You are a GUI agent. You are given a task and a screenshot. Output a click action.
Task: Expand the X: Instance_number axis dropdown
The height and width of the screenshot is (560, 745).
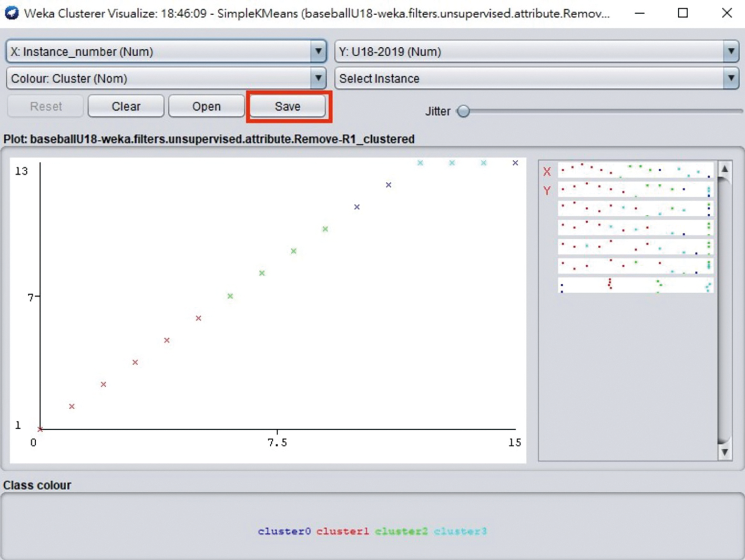coord(166,51)
